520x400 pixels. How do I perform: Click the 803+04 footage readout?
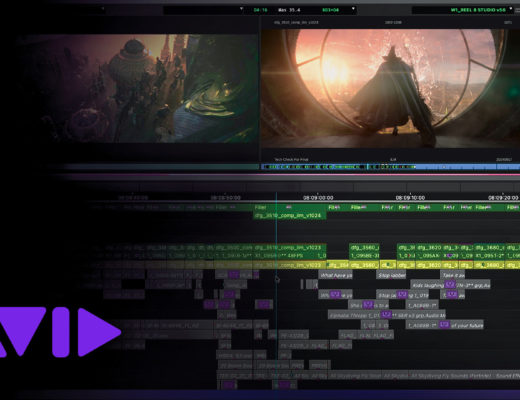pyautogui.click(x=330, y=10)
